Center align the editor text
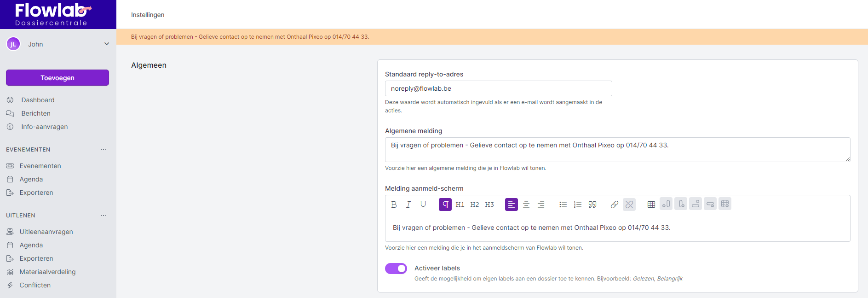Image resolution: width=868 pixels, height=298 pixels. click(x=526, y=205)
